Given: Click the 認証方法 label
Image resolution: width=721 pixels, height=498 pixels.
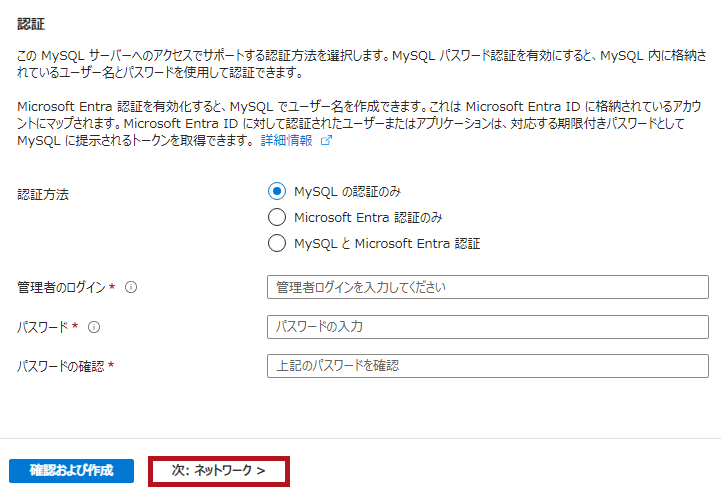Looking at the screenshot, I should click(x=43, y=194).
